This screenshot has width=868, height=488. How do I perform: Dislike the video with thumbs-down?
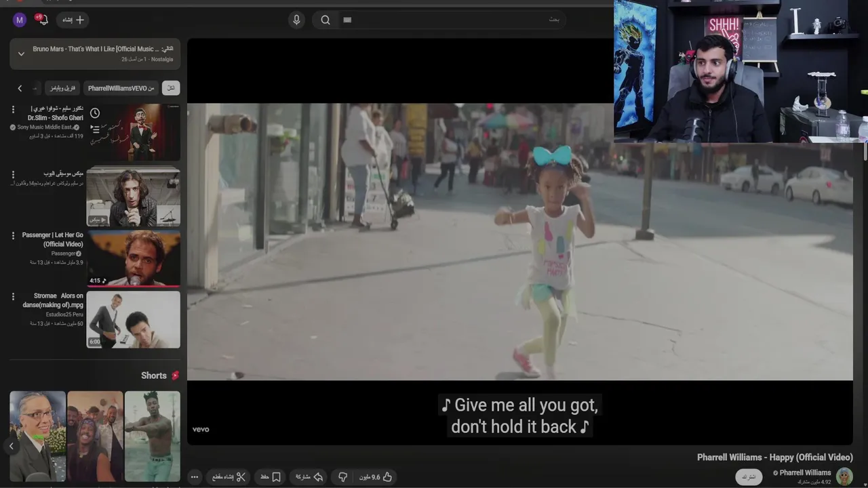tap(342, 477)
